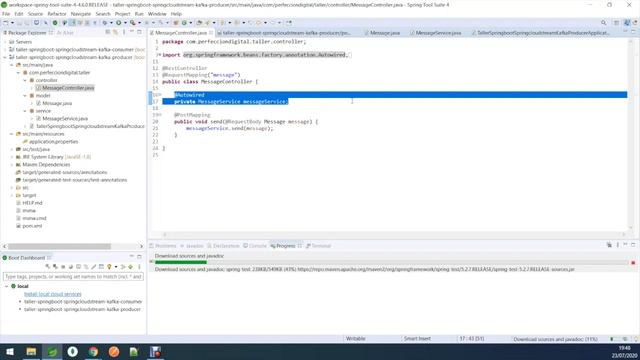Image resolution: width=640 pixels, height=360 pixels.
Task: Select pom.xml in Package Explorer
Action: click(32, 226)
